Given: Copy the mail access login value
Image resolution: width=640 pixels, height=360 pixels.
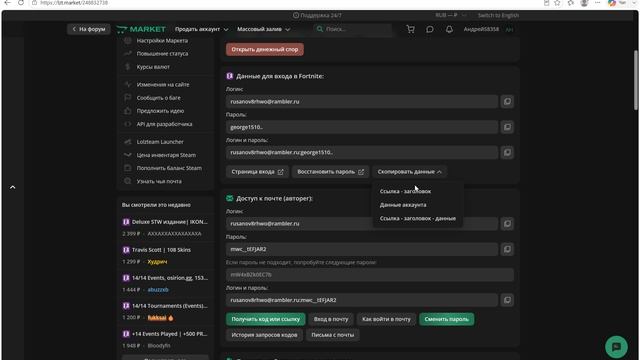Looking at the screenshot, I should pyautogui.click(x=507, y=224).
